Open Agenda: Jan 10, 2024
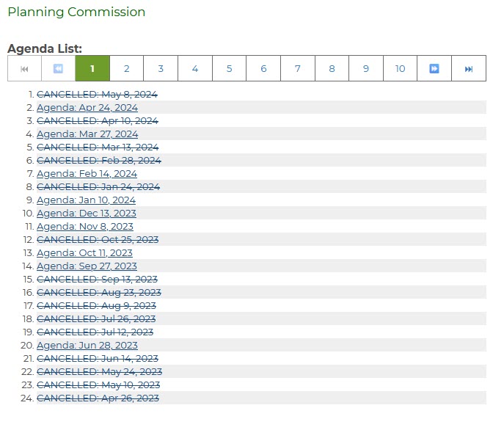The width and height of the screenshot is (504, 430). 86,200
